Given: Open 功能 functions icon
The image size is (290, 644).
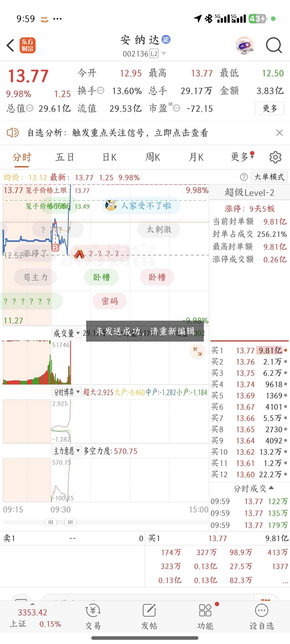Looking at the screenshot, I should coord(205,617).
